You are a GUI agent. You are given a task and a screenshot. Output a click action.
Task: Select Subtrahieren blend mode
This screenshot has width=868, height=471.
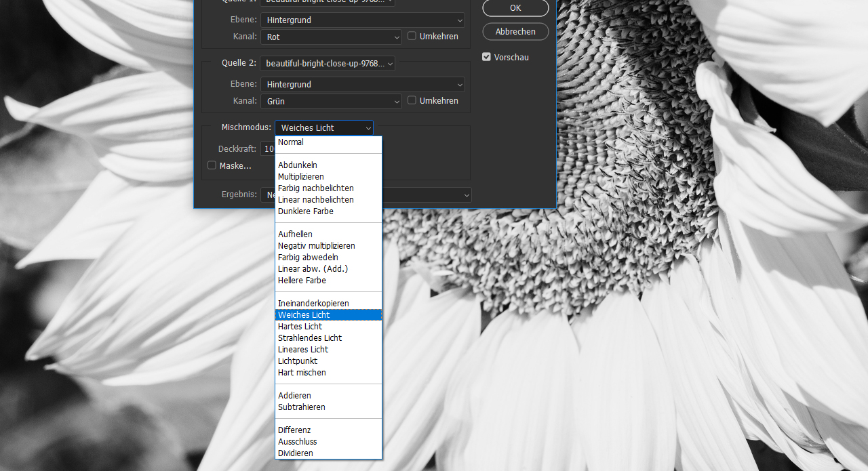[x=328, y=407]
